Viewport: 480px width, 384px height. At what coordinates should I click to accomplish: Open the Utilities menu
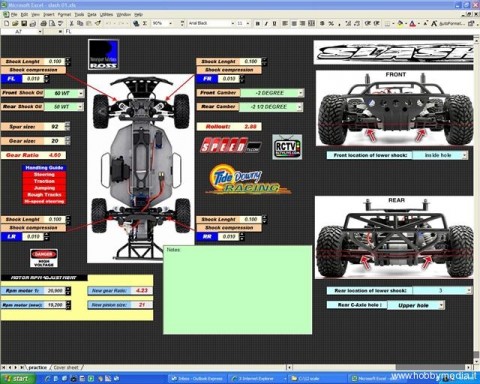pos(106,15)
